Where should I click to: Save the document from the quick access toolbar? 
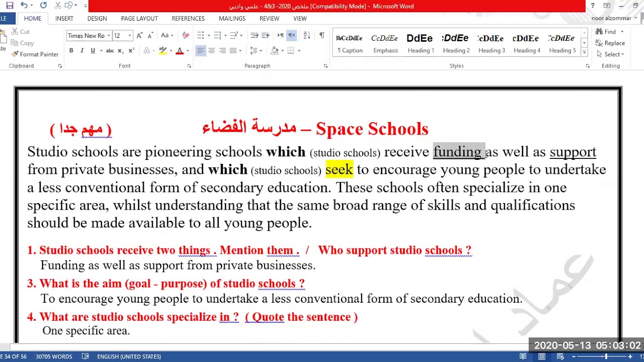(10, 6)
